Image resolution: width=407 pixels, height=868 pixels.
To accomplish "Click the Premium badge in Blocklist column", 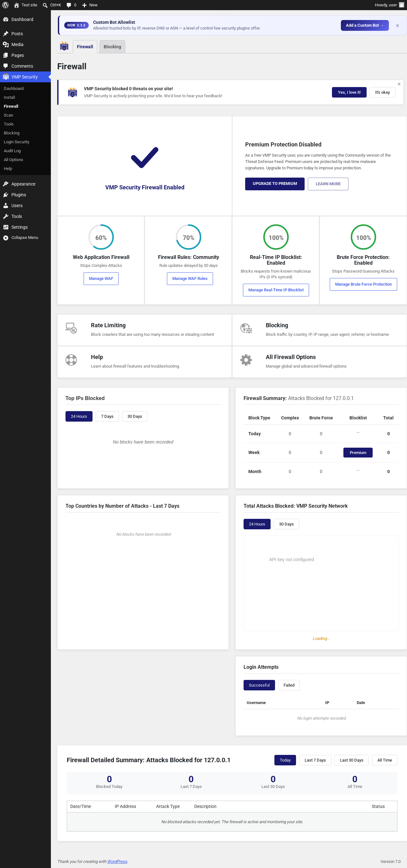I will 358,453.
